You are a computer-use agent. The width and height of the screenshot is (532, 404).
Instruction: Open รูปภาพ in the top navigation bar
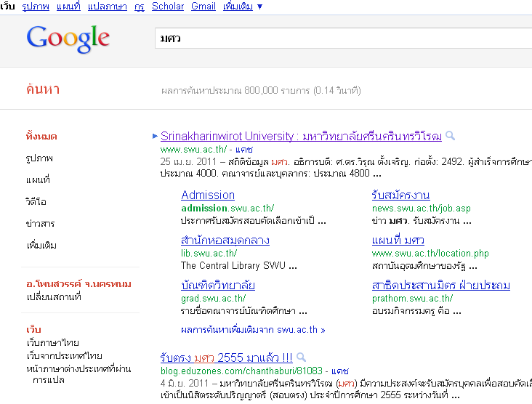pyautogui.click(x=36, y=6)
